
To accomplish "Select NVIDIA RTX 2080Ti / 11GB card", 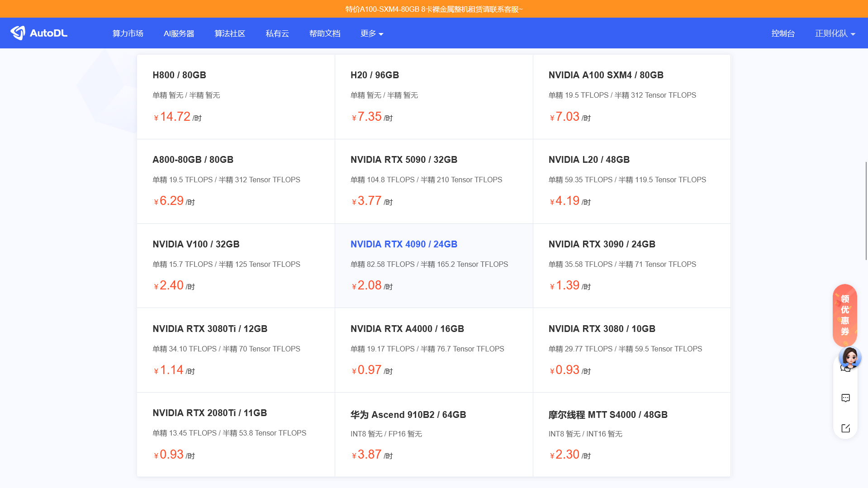I will (236, 435).
